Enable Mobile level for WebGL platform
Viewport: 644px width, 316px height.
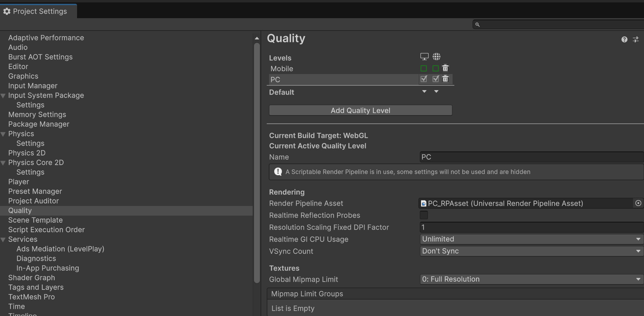(x=435, y=68)
